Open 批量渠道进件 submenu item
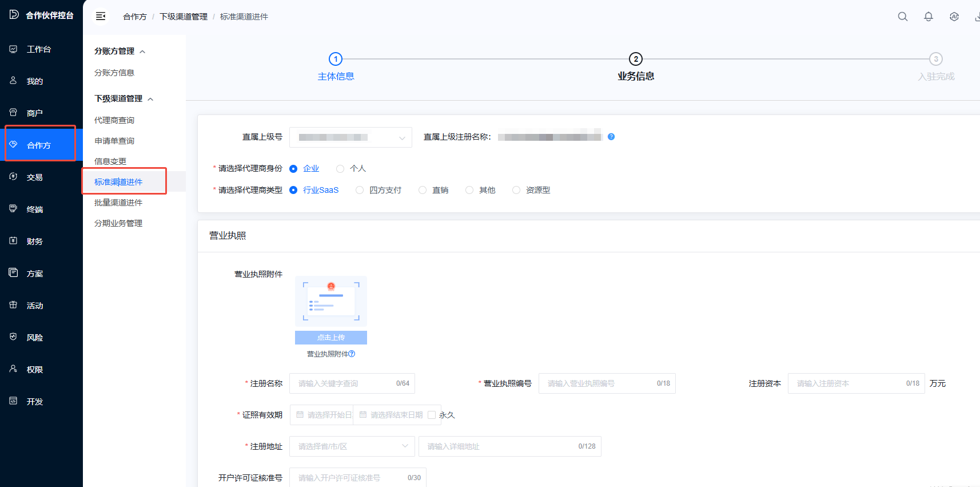980x487 pixels. pyautogui.click(x=118, y=203)
